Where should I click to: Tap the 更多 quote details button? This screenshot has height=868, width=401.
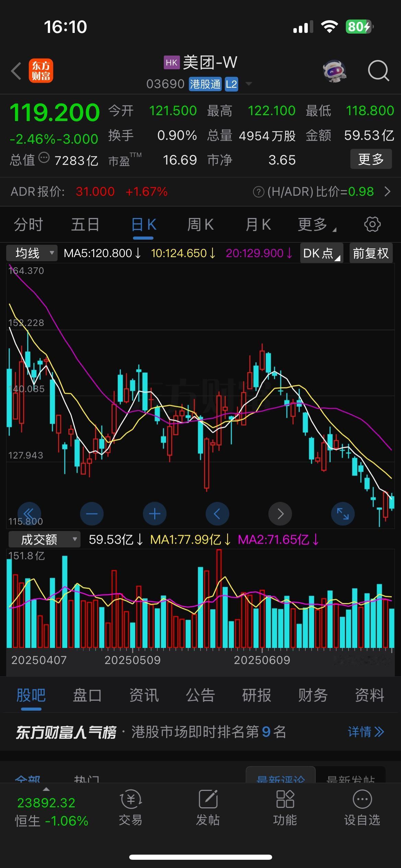click(371, 159)
